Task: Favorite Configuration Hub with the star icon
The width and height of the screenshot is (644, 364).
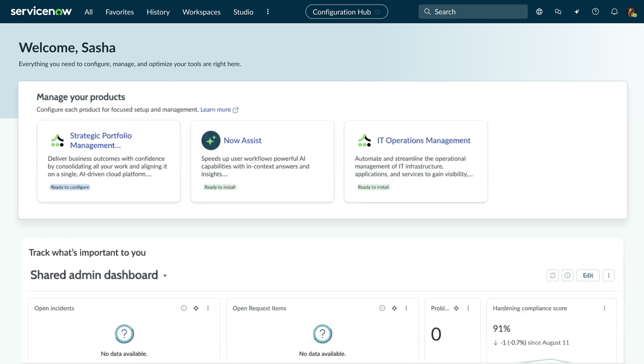Action: coord(377,12)
